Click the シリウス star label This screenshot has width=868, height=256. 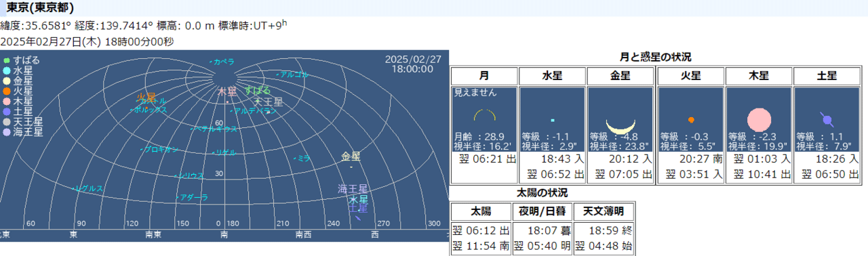point(191,175)
